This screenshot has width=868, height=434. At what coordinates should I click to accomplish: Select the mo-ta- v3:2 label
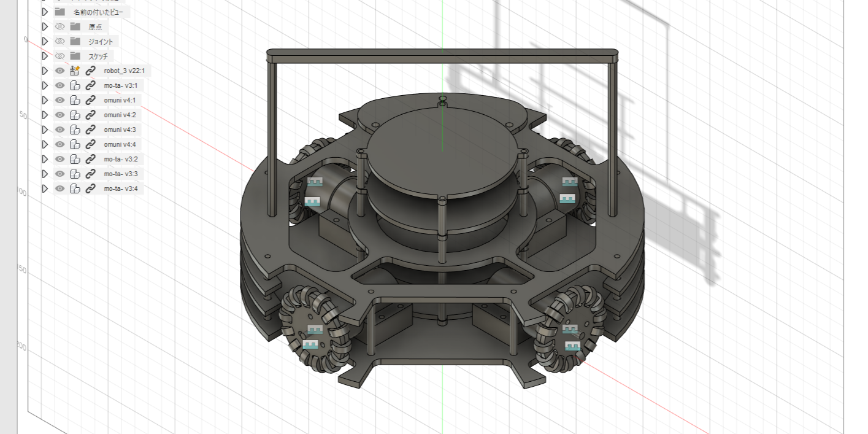pos(121,159)
